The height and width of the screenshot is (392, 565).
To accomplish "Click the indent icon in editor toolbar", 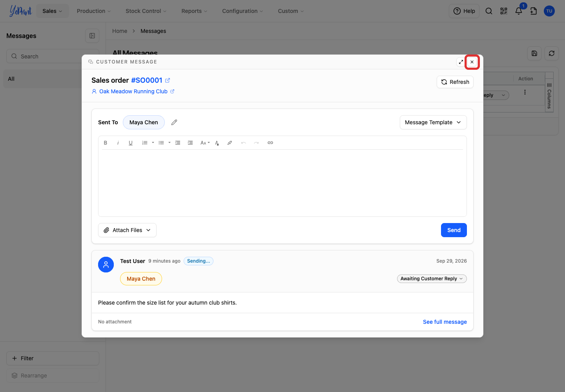I will [x=190, y=143].
